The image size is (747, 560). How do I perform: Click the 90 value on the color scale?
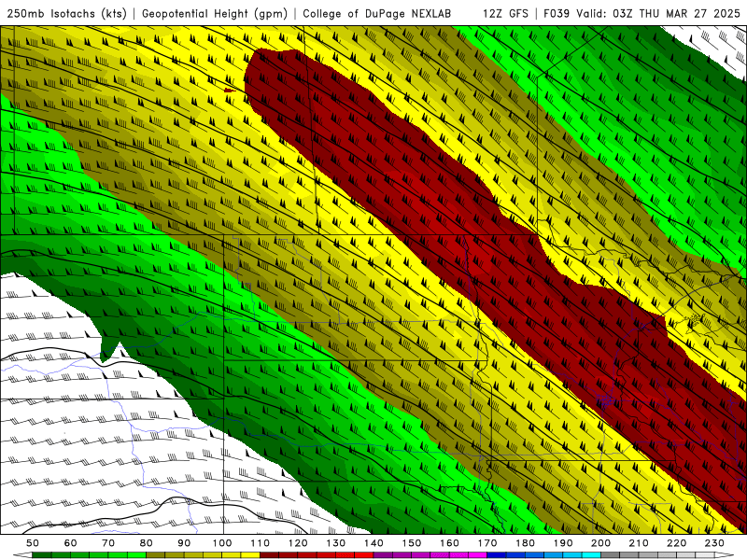pos(184,543)
